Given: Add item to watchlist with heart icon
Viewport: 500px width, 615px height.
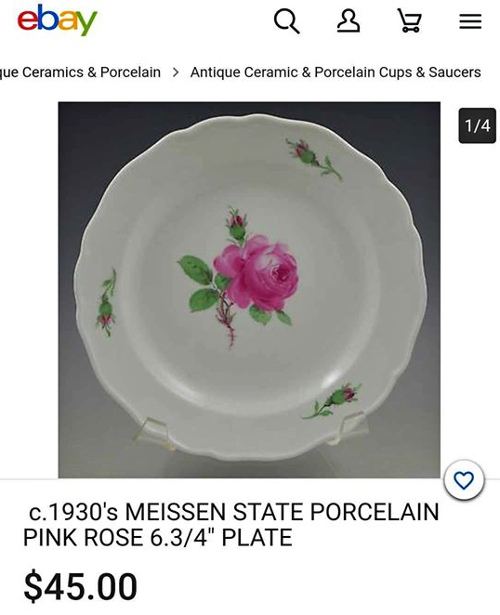Looking at the screenshot, I should (x=464, y=480).
